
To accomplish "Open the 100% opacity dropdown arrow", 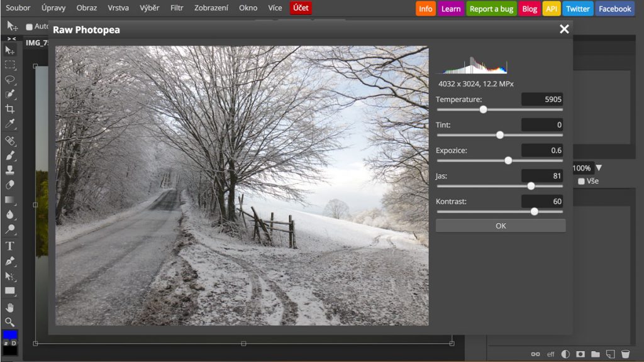I will 599,168.
